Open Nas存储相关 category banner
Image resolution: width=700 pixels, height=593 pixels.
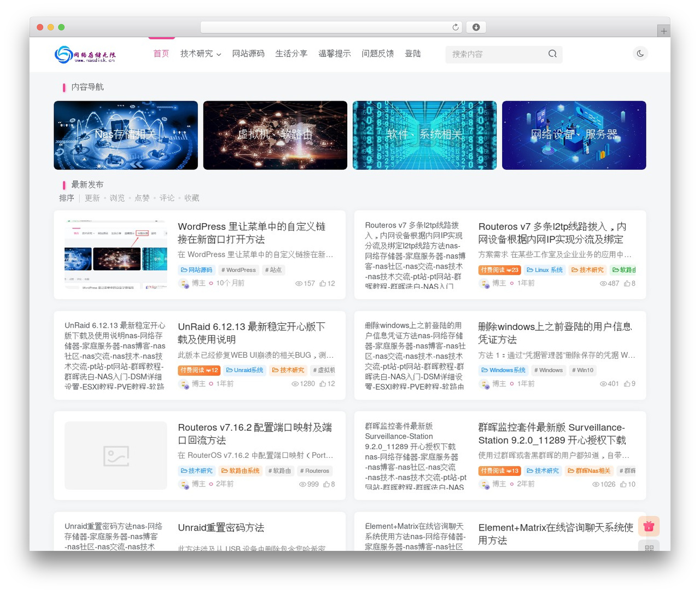coord(126,135)
